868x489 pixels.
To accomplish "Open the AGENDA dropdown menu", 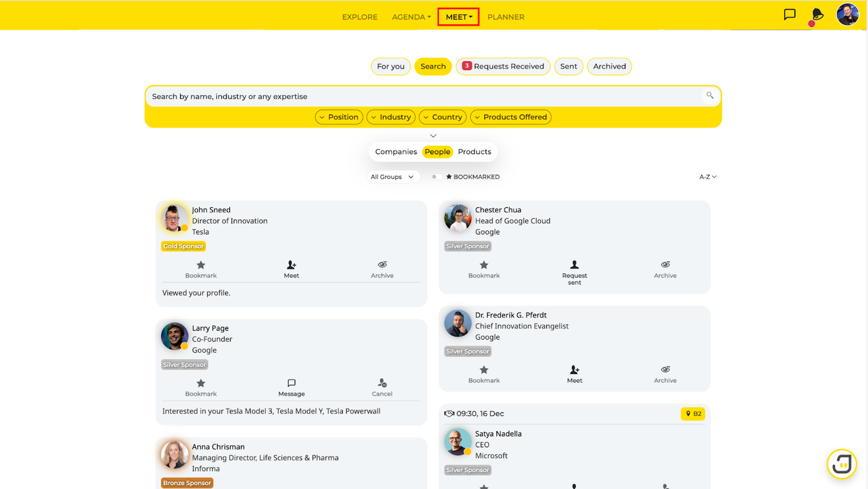I will (411, 17).
